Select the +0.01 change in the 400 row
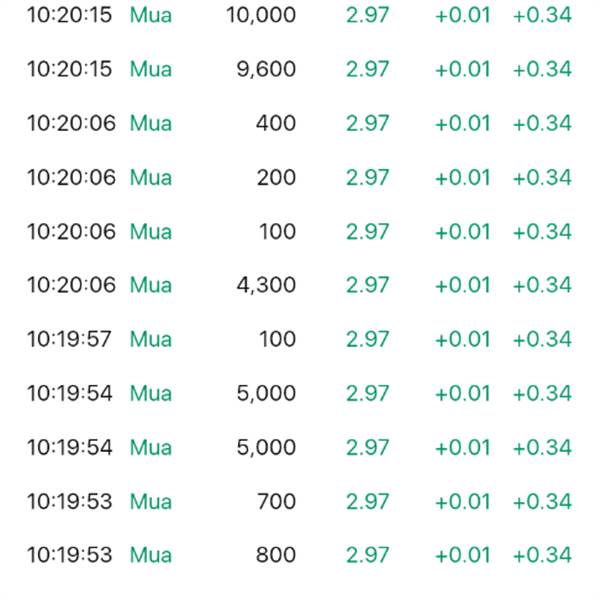600x600 pixels. (463, 123)
